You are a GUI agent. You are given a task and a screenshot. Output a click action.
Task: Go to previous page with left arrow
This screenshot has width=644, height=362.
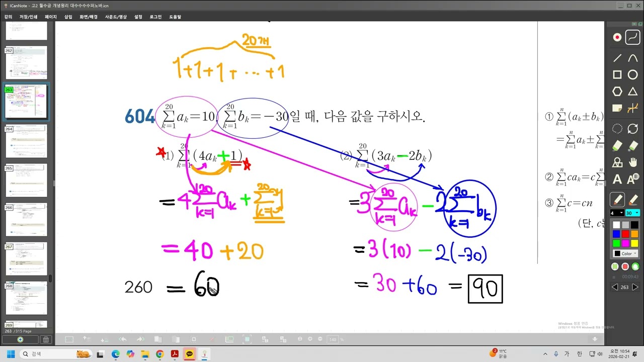[x=614, y=287]
